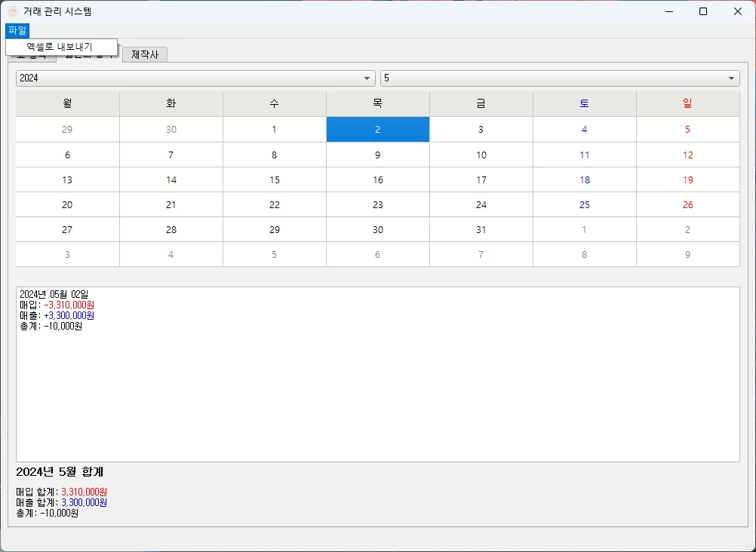Open the 파일 menu

17,30
